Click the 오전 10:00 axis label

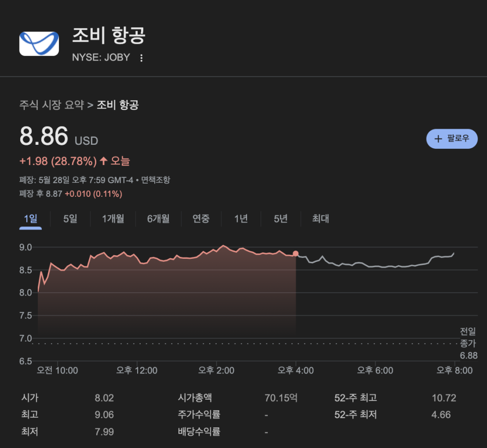(57, 371)
